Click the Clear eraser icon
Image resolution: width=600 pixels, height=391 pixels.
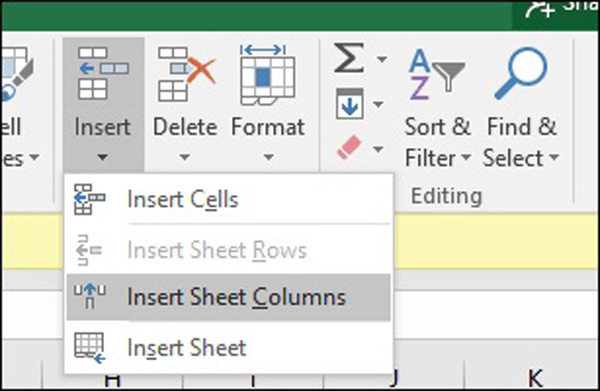tap(349, 147)
